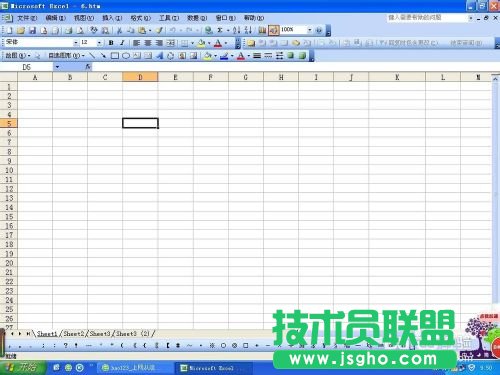
Task: Open the View menu
Action: 84,18
